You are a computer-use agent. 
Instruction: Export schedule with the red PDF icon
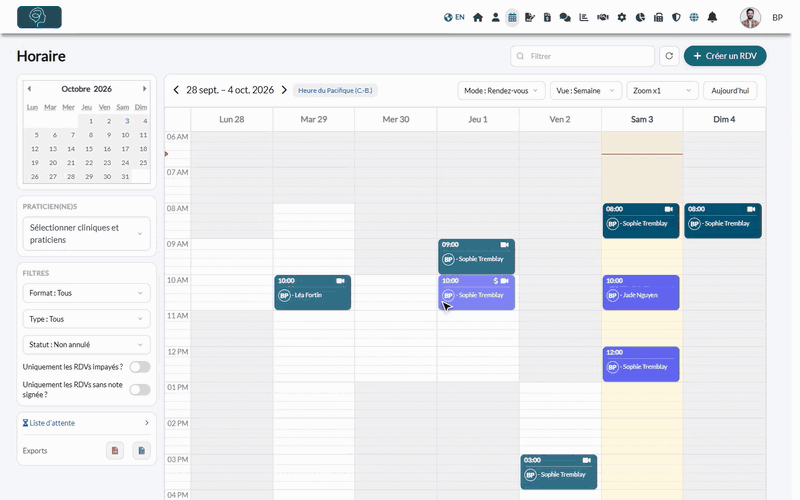tap(115, 451)
